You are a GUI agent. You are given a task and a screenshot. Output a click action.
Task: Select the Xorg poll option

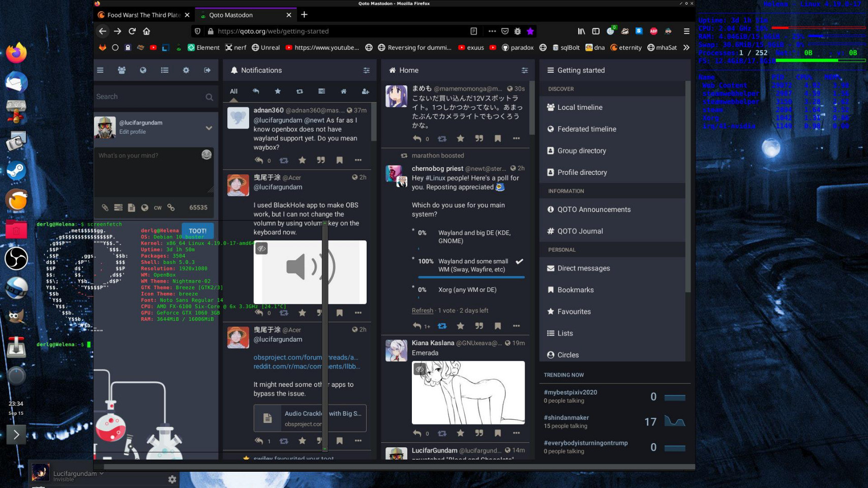tap(467, 290)
